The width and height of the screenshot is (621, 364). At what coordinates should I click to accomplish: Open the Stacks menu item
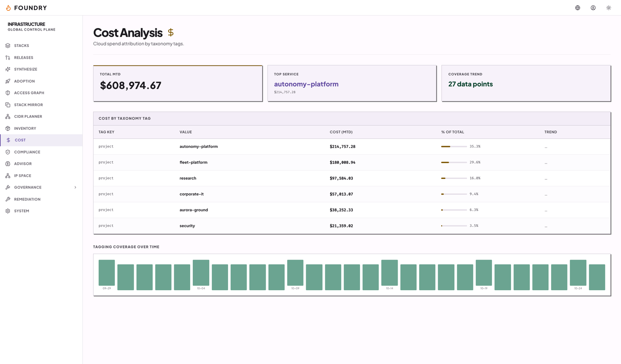[x=41, y=46]
